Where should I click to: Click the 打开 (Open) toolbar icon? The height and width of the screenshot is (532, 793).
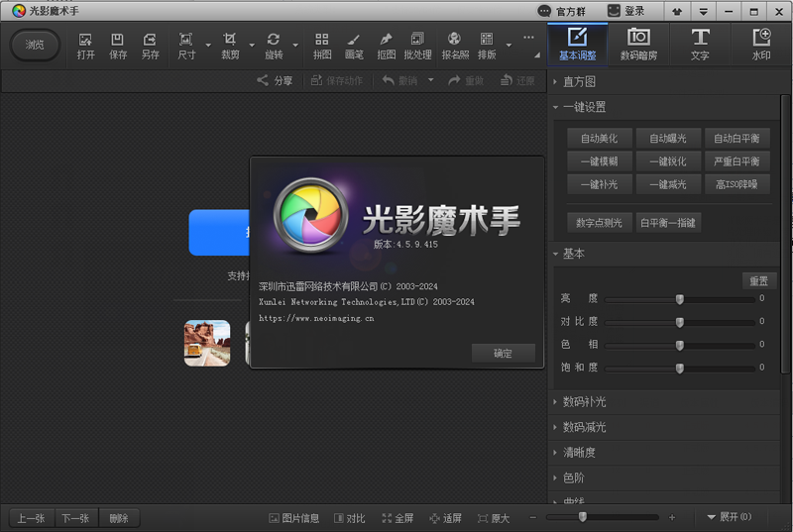[x=85, y=45]
